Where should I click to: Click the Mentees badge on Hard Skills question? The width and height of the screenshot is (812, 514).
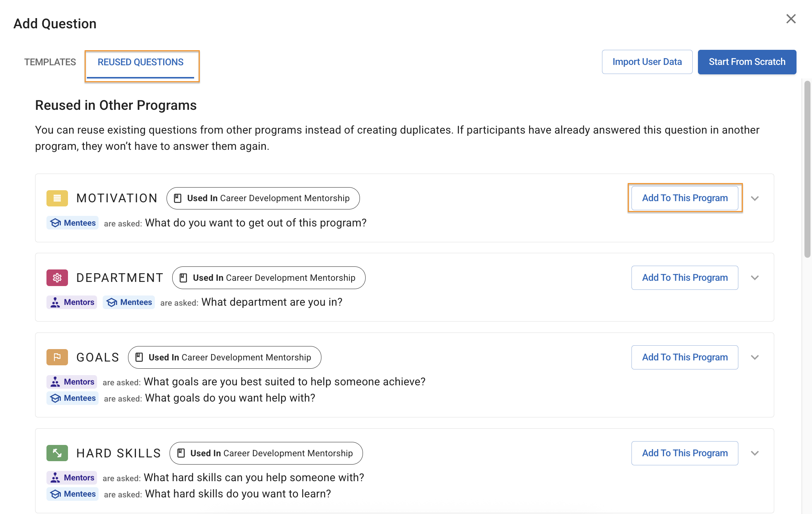click(73, 494)
